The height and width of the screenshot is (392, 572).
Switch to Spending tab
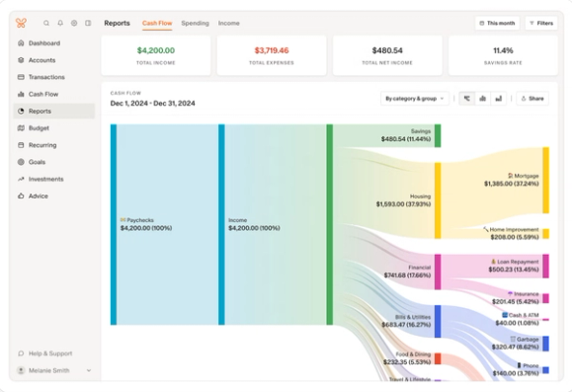point(196,23)
